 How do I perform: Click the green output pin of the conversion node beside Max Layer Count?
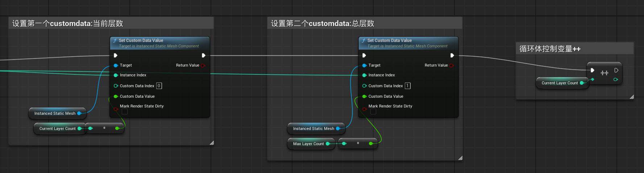(x=371, y=144)
